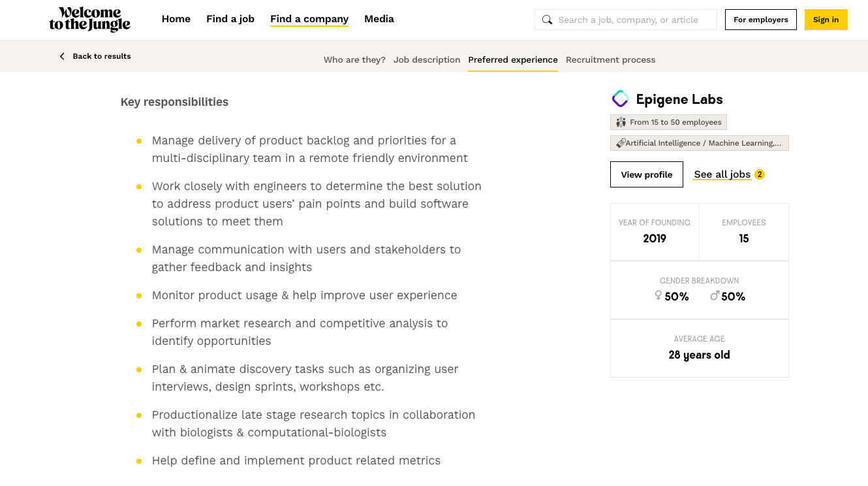The height and width of the screenshot is (486, 868).
Task: Click the Welcome to the Jungle logo
Action: 90,20
